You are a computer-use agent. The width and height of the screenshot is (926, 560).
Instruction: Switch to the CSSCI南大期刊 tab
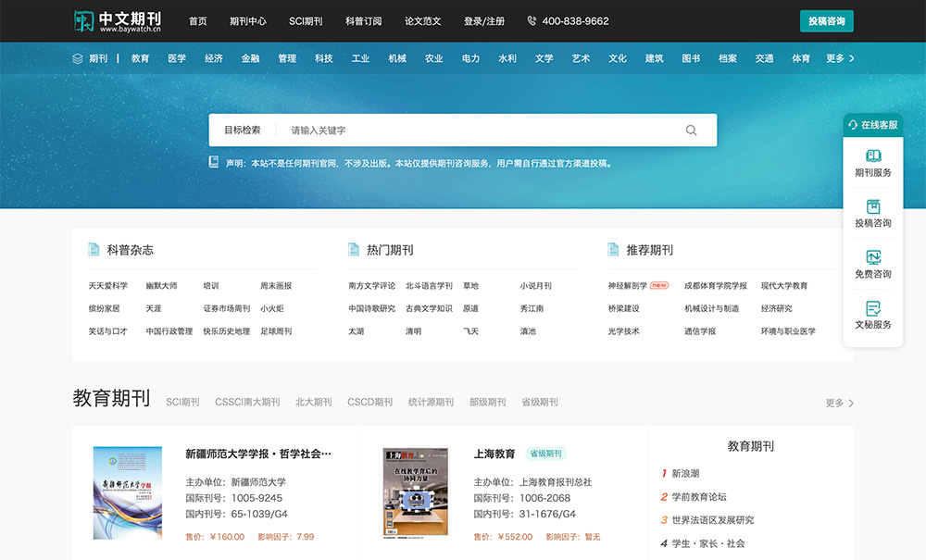click(247, 402)
